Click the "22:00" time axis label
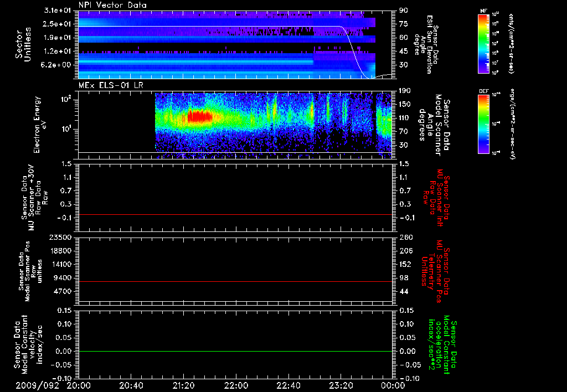 pyautogui.click(x=236, y=385)
